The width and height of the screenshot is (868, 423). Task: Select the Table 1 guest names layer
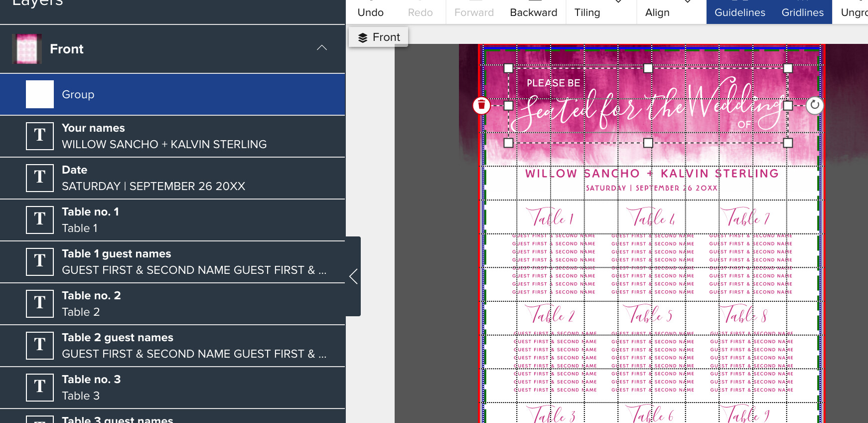[x=172, y=262]
